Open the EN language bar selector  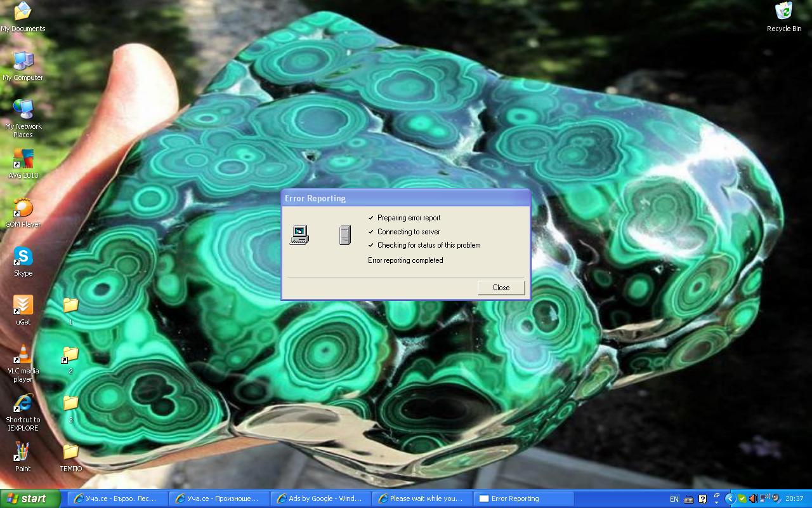click(674, 499)
